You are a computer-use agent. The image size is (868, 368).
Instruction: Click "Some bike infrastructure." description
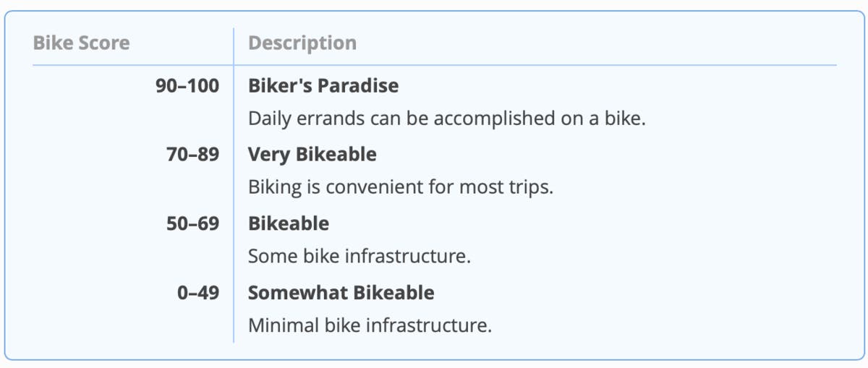359,256
